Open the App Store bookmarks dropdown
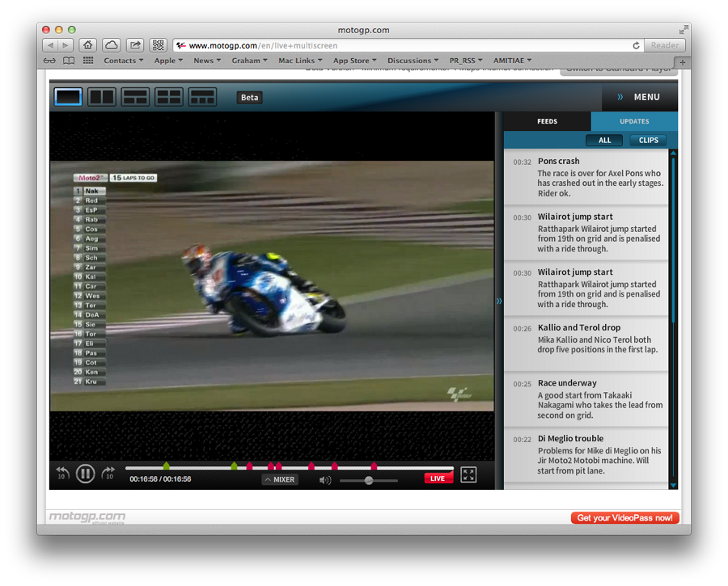Viewport: 728px width, 586px height. point(355,61)
